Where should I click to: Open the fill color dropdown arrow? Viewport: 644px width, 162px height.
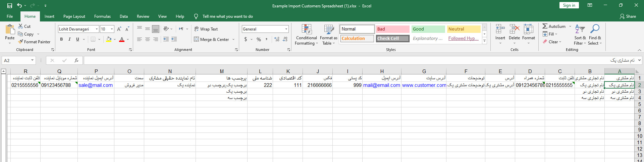point(115,39)
